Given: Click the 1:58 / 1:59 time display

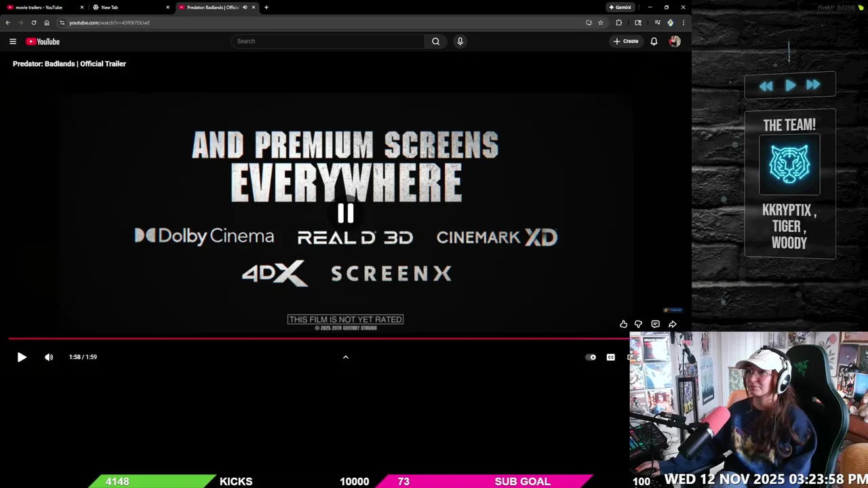Looking at the screenshot, I should [x=83, y=357].
